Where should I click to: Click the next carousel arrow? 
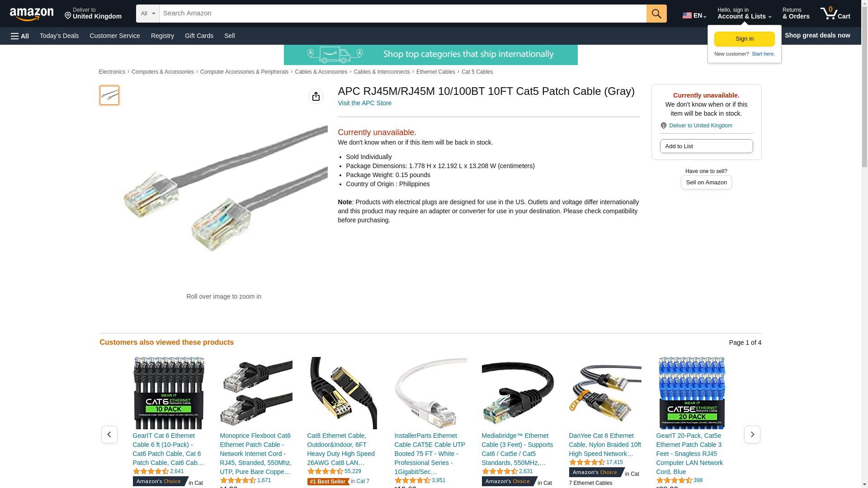[752, 434]
